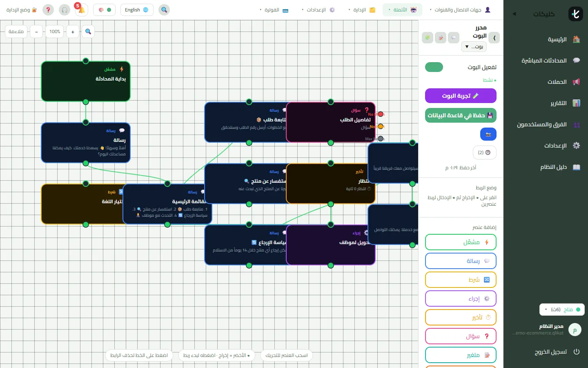Expand the الفوترة menu
Viewport: 588px width, 368px height.
click(274, 10)
